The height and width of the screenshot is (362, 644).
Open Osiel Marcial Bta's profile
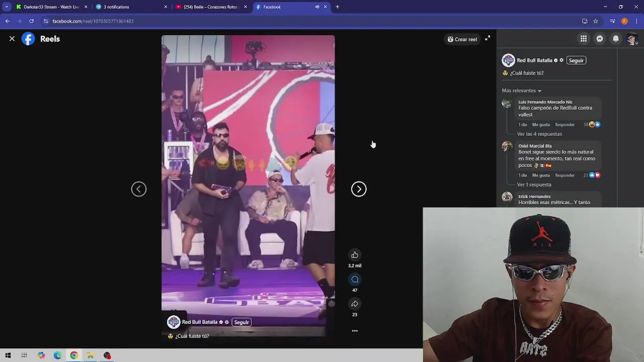click(535, 146)
